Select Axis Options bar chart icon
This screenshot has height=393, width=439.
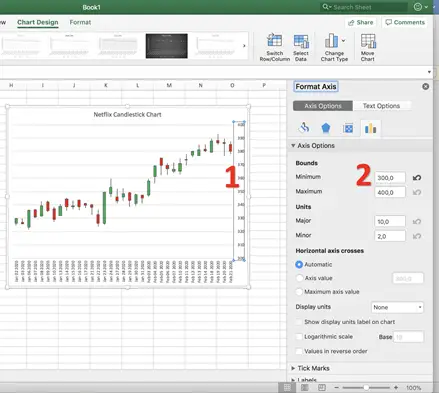coord(370,128)
